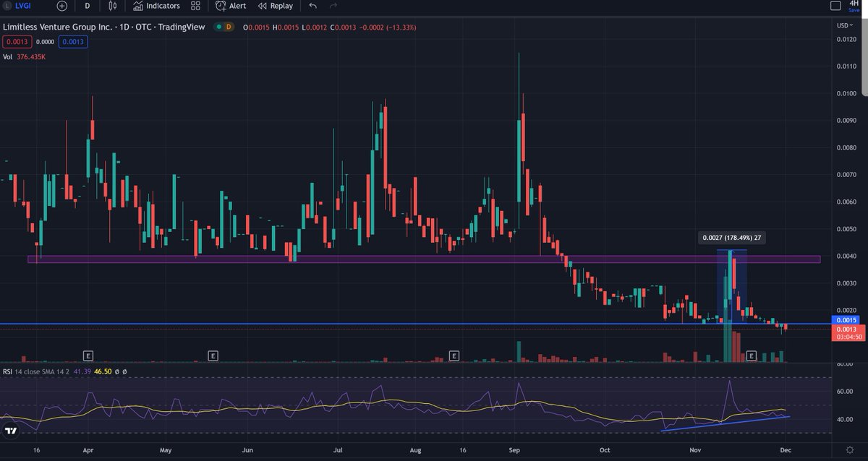Redo the chart action

(x=333, y=6)
